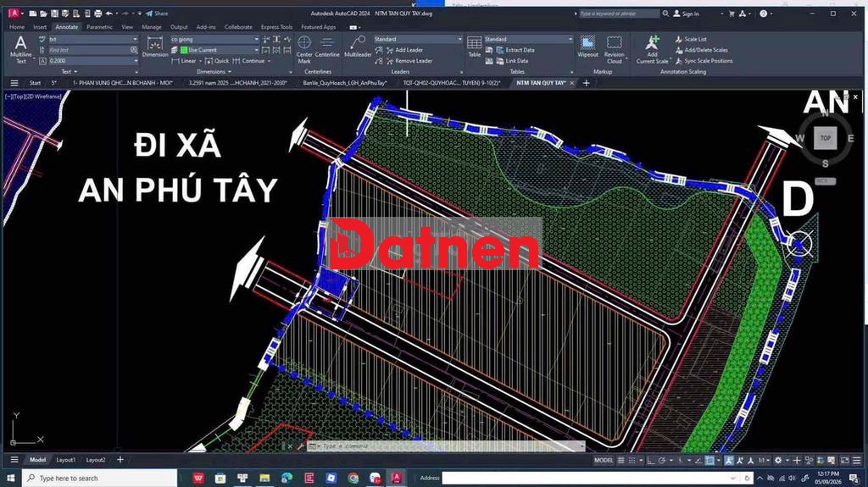Select the Centerline tool
The image size is (868, 487).
(x=327, y=47)
